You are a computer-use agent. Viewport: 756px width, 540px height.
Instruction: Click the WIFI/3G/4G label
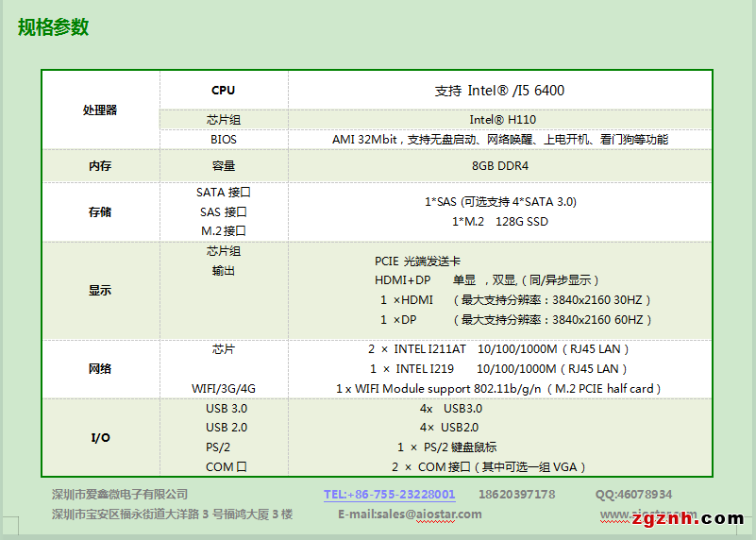pyautogui.click(x=224, y=389)
